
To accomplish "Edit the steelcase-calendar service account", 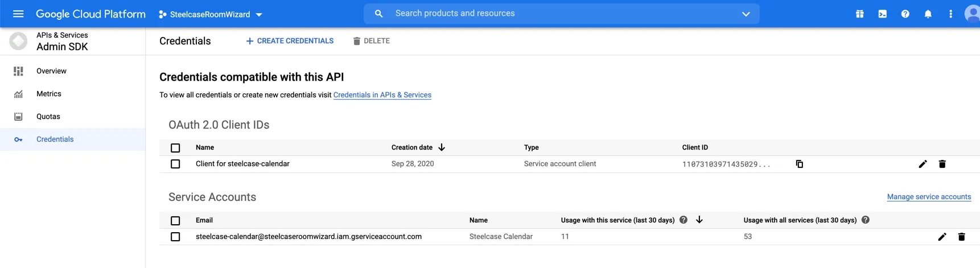I will 942,237.
